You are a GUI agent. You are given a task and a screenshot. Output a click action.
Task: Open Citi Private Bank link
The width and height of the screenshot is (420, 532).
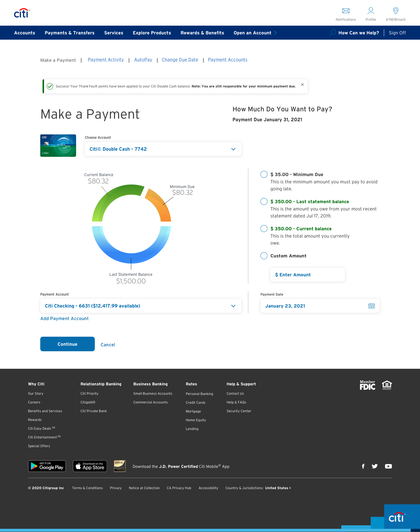click(94, 411)
